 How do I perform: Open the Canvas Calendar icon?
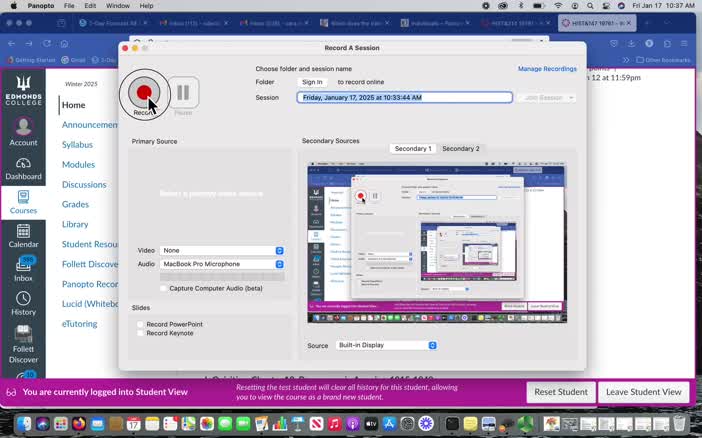click(x=23, y=233)
